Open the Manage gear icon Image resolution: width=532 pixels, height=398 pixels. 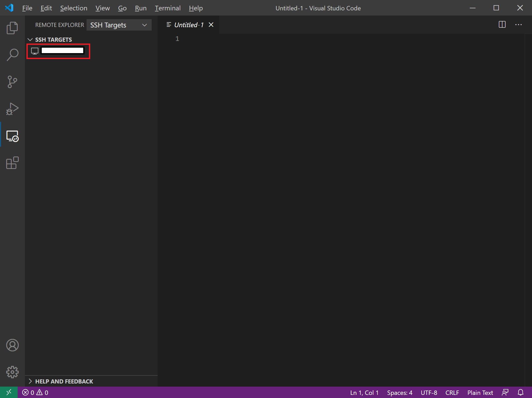point(12,372)
